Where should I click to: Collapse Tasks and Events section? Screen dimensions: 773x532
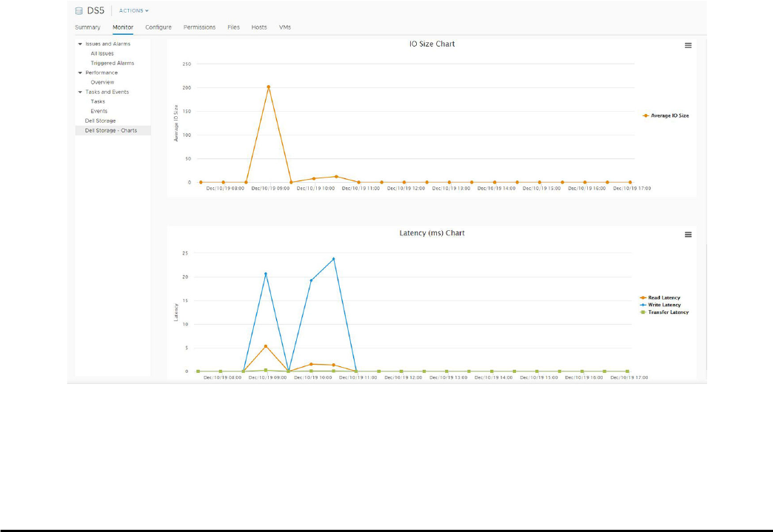click(x=80, y=92)
